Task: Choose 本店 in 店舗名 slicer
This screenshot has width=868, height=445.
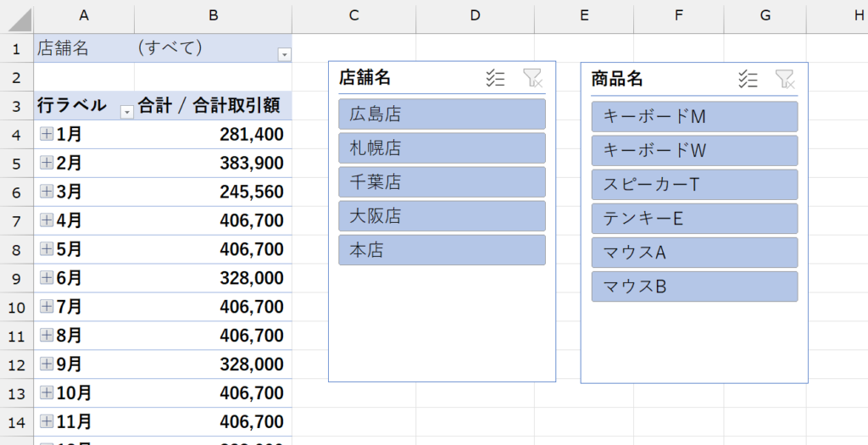Action: [442, 250]
